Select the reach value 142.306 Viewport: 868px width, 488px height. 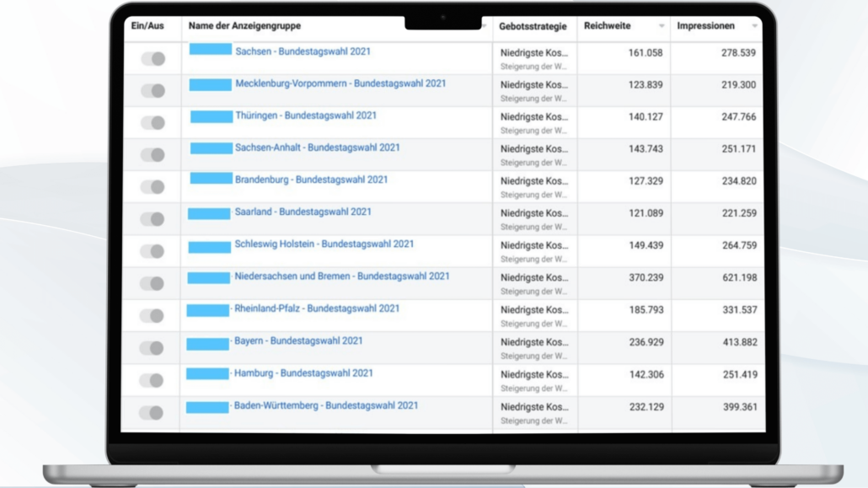[646, 375]
